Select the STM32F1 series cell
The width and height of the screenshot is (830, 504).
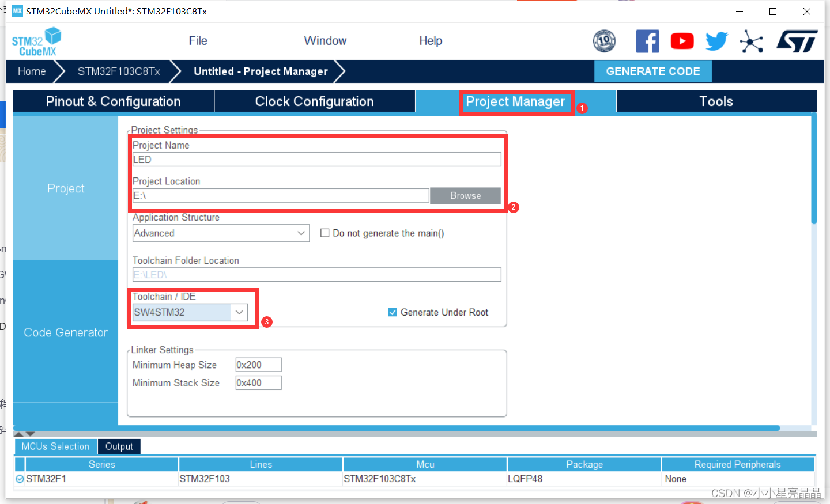(102, 479)
